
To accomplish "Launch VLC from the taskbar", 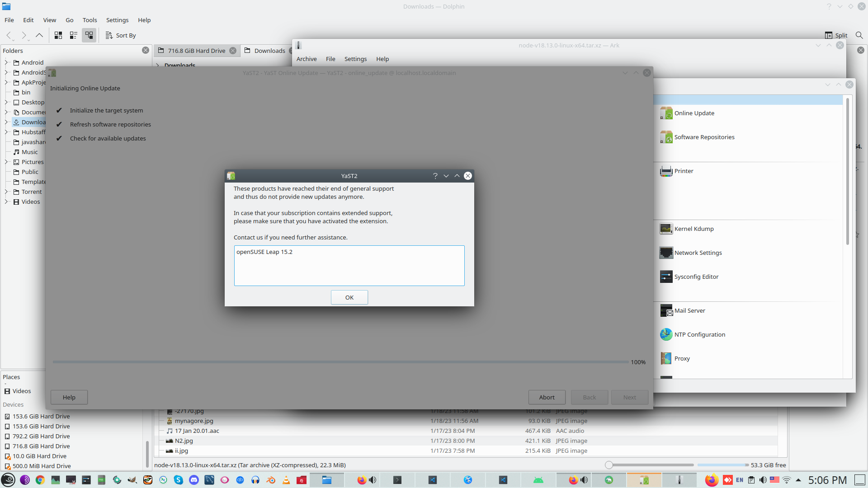I will pos(286,480).
